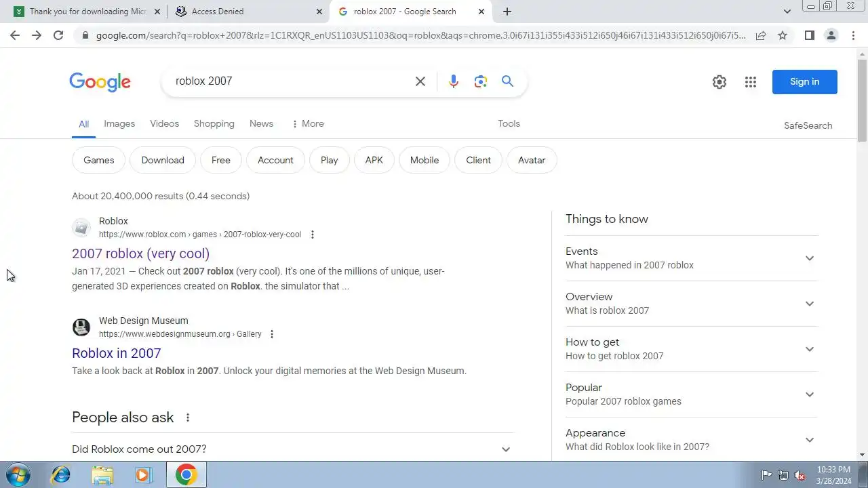
Task: Bookmark this page with star icon
Action: [x=783, y=35]
